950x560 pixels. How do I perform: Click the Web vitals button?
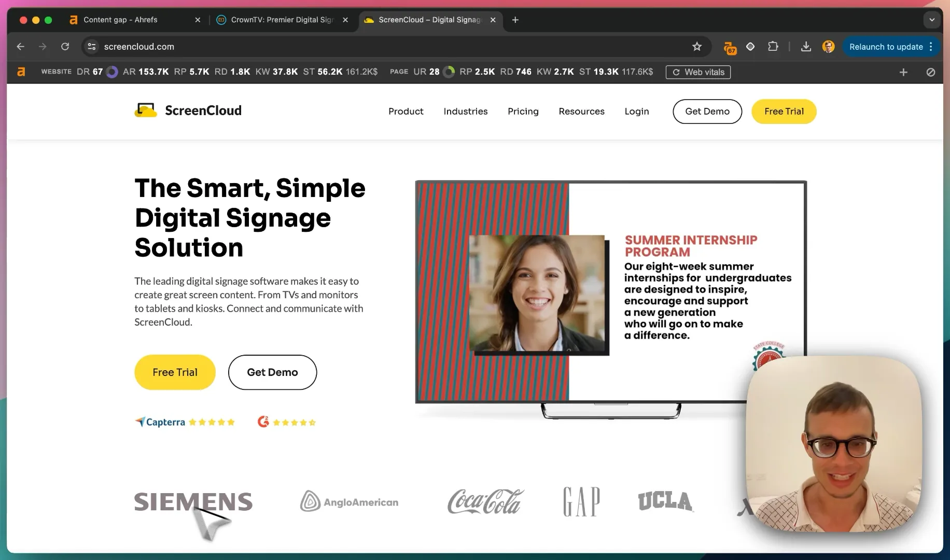[x=698, y=72]
